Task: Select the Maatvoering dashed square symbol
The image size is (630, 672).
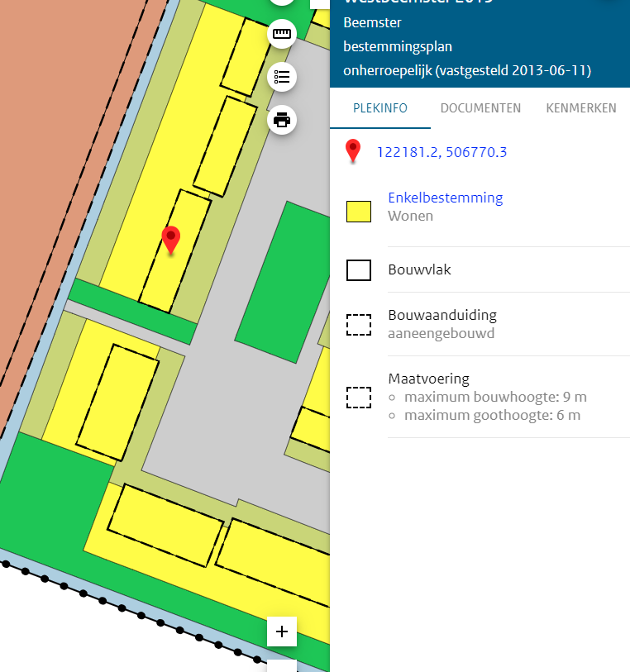Action: click(359, 398)
